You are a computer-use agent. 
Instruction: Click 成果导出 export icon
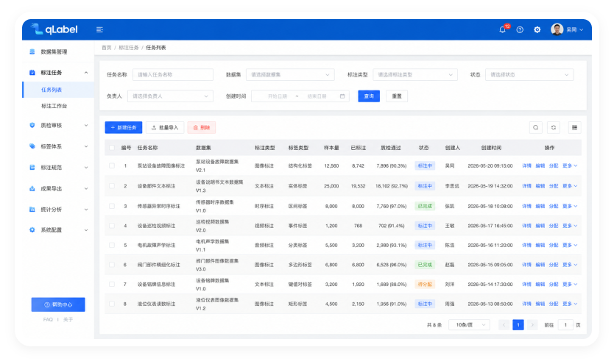tap(32, 188)
